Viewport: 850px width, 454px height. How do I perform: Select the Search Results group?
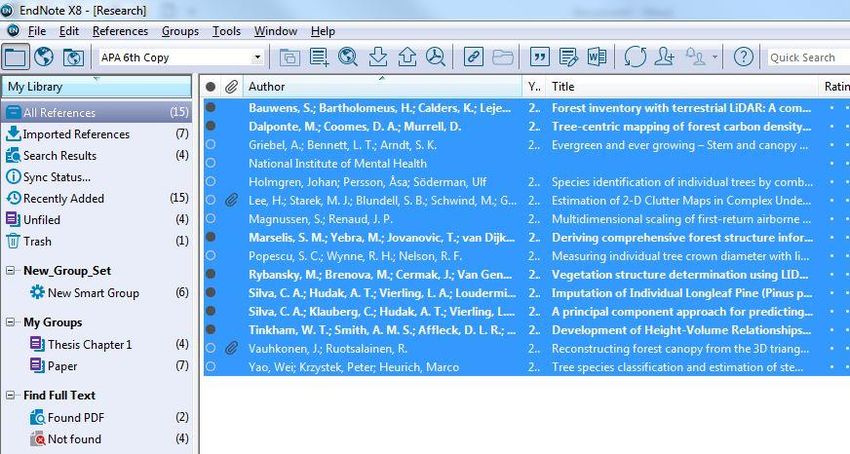coord(96,156)
